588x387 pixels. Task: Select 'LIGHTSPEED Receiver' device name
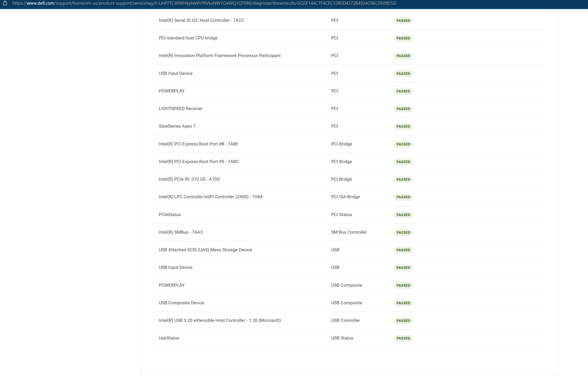181,109
